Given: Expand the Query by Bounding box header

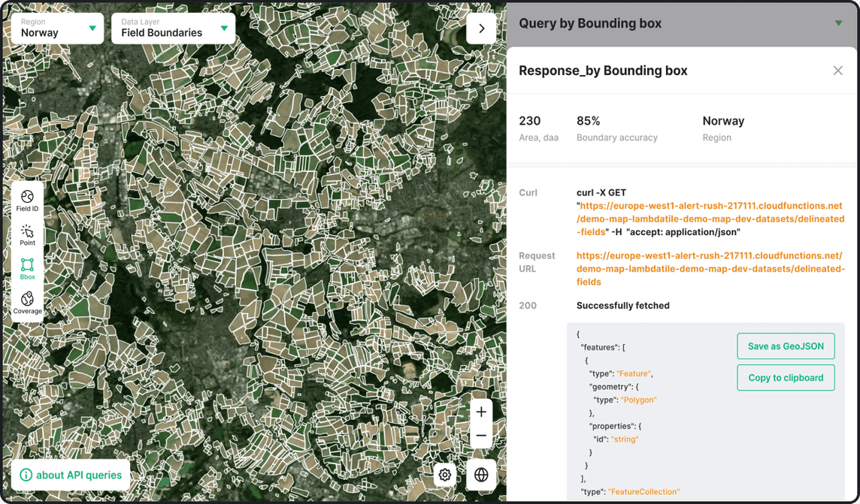Looking at the screenshot, I should [680, 23].
